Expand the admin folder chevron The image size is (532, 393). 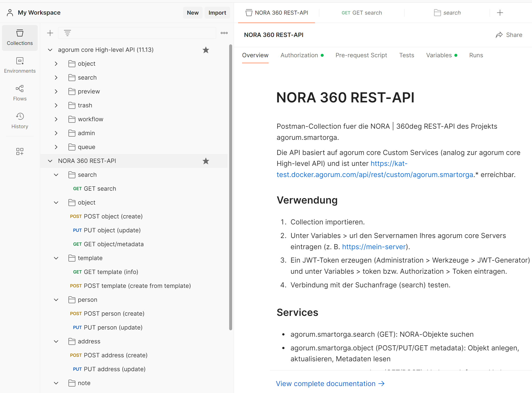click(56, 133)
